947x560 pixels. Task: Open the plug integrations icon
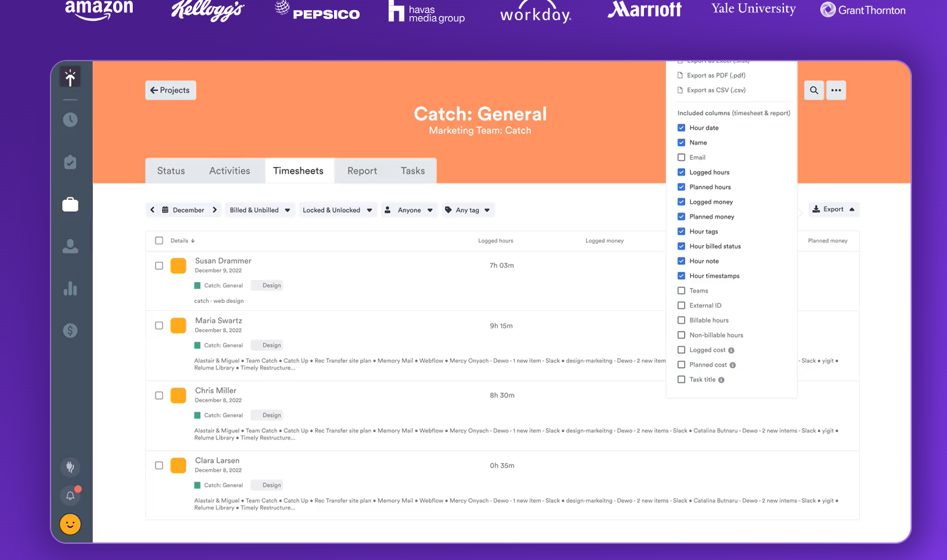70,467
